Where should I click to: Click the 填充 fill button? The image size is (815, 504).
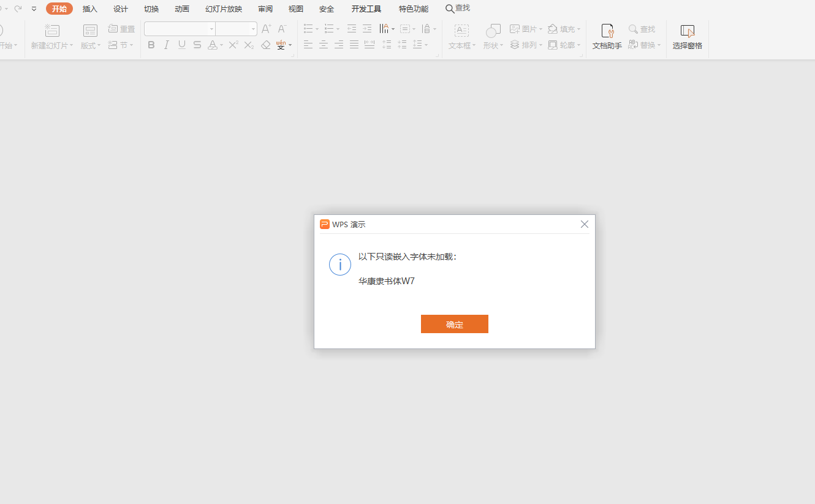point(564,29)
